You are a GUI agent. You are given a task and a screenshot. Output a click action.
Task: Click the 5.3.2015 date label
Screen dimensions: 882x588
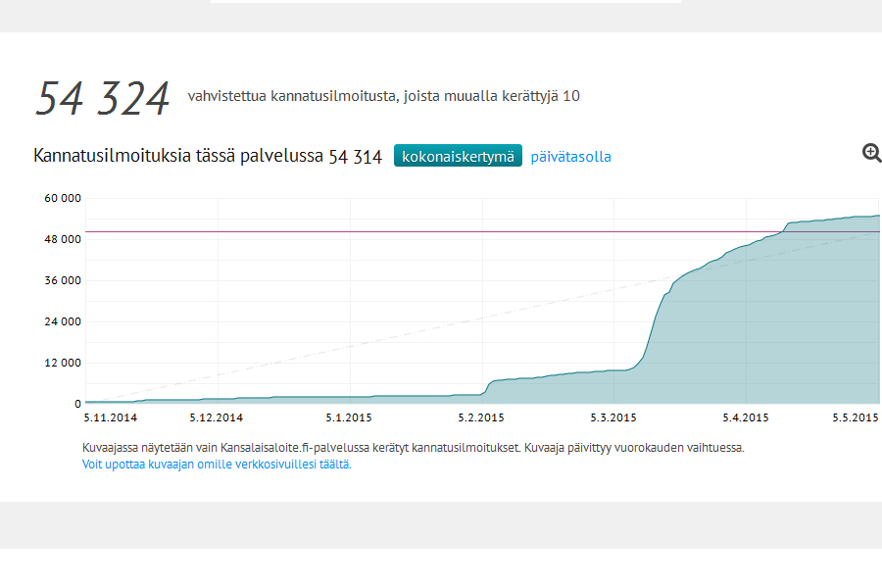coord(613,417)
